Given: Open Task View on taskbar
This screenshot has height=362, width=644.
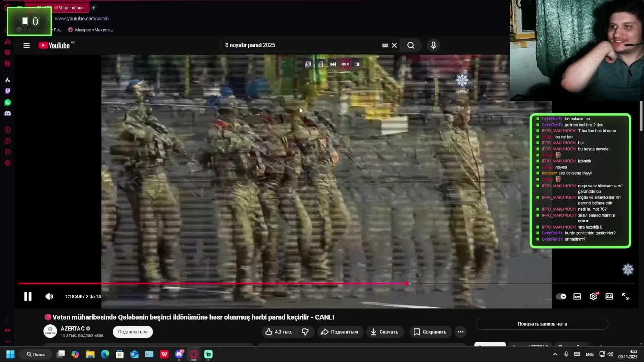Looking at the screenshot, I should 61,354.
